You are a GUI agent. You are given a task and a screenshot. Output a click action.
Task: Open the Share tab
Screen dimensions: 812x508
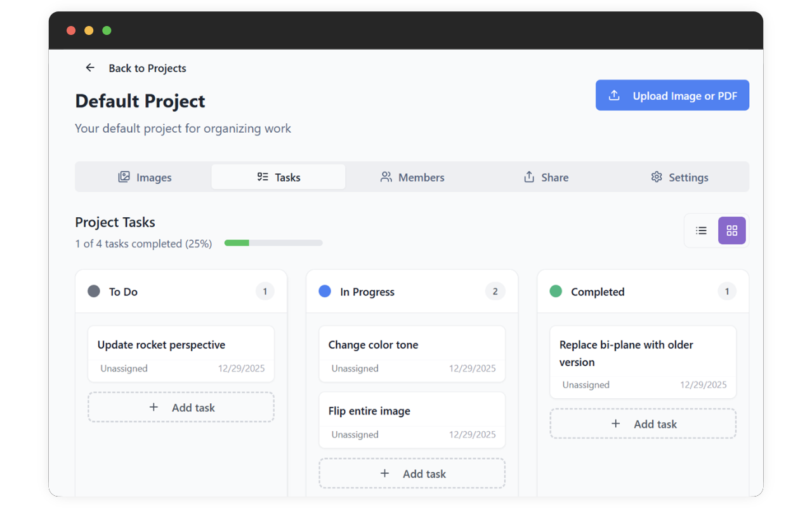pyautogui.click(x=546, y=177)
